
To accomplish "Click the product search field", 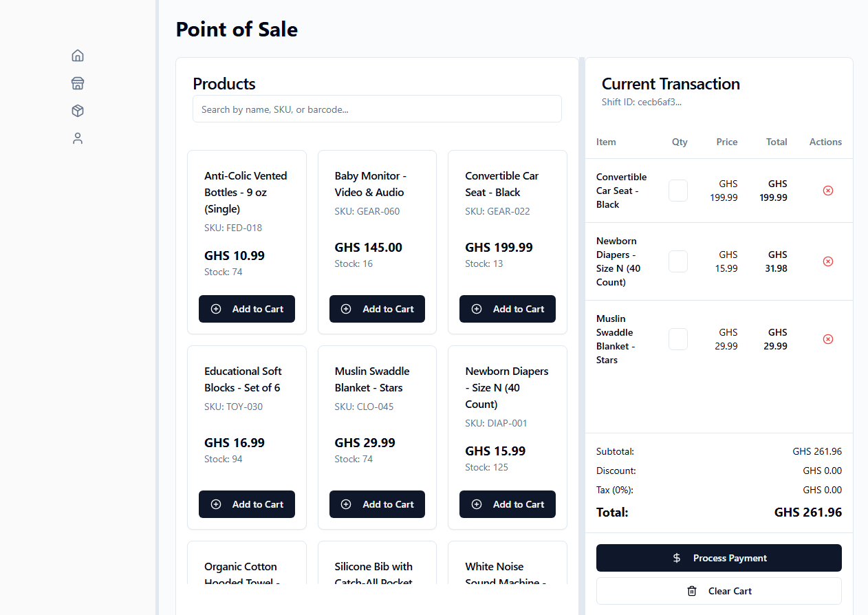I will click(x=377, y=109).
